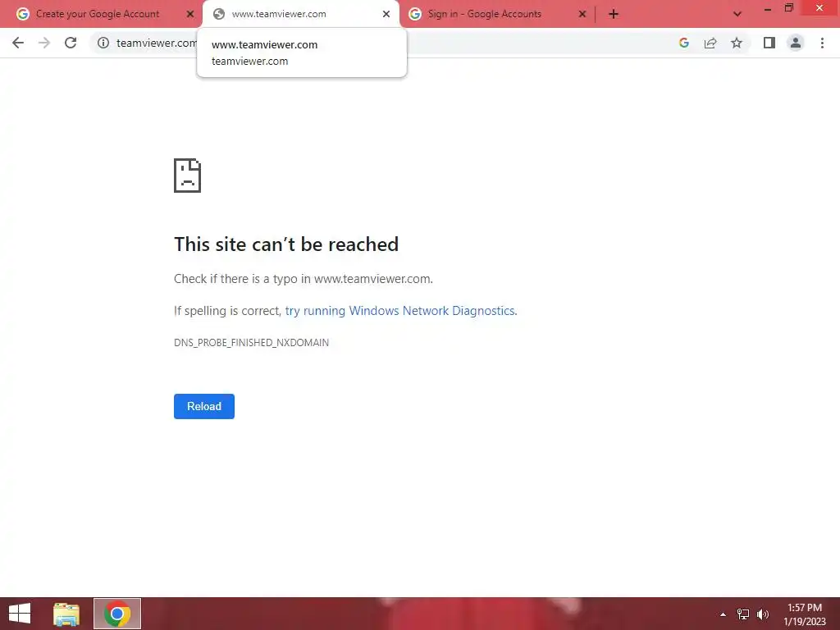Select the www.teamviewer.com tab
Screen dimensions: 840x630
coord(301,15)
